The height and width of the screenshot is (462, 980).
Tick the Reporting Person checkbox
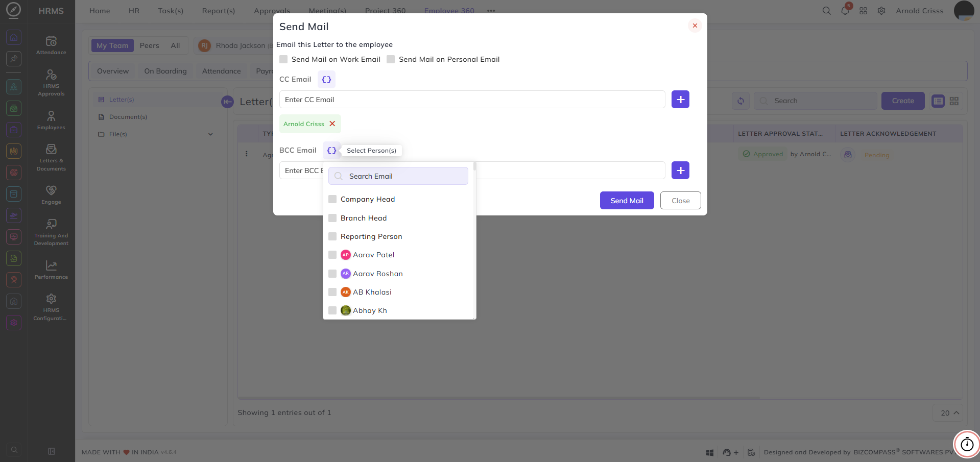[332, 236]
